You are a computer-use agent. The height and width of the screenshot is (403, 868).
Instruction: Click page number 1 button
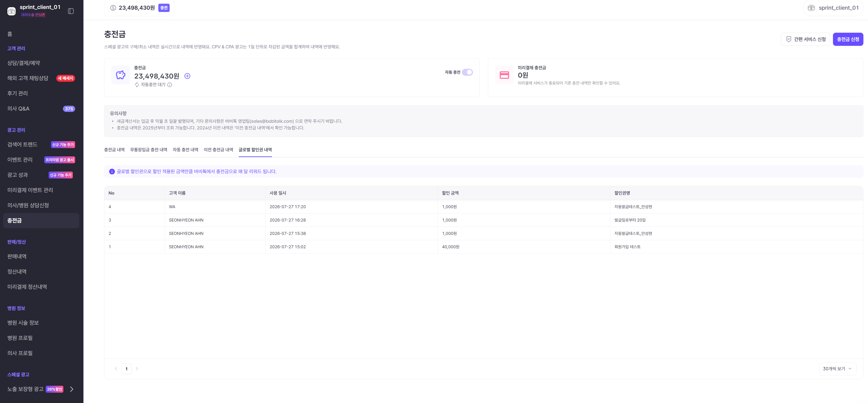coord(126,369)
